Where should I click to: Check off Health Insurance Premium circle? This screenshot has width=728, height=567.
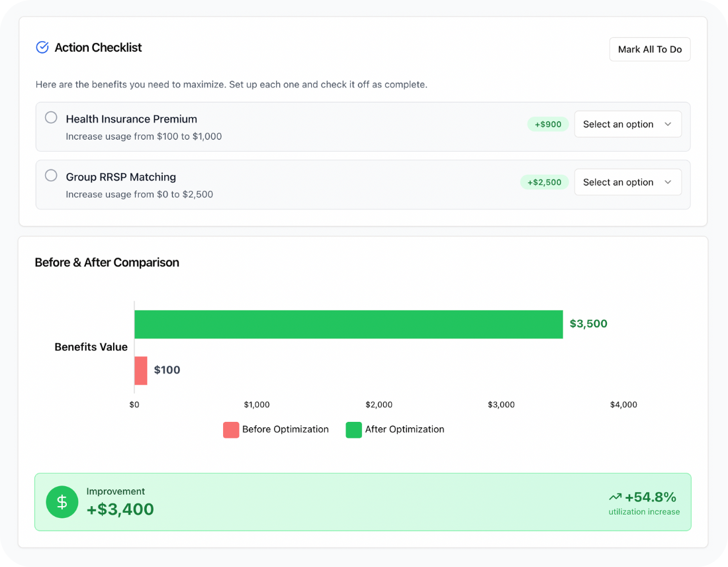point(51,118)
